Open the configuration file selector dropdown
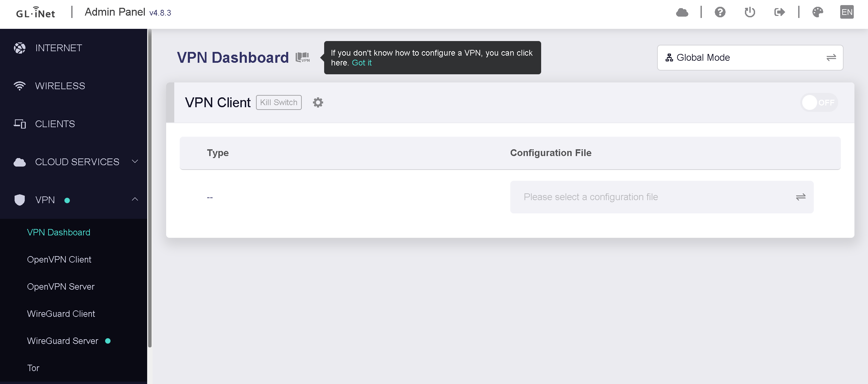868x384 pixels. (x=662, y=197)
